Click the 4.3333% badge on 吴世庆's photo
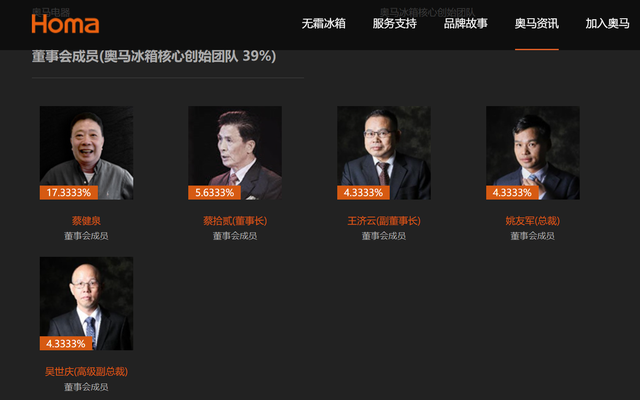Screen dimensions: 640x400 [x=66, y=343]
